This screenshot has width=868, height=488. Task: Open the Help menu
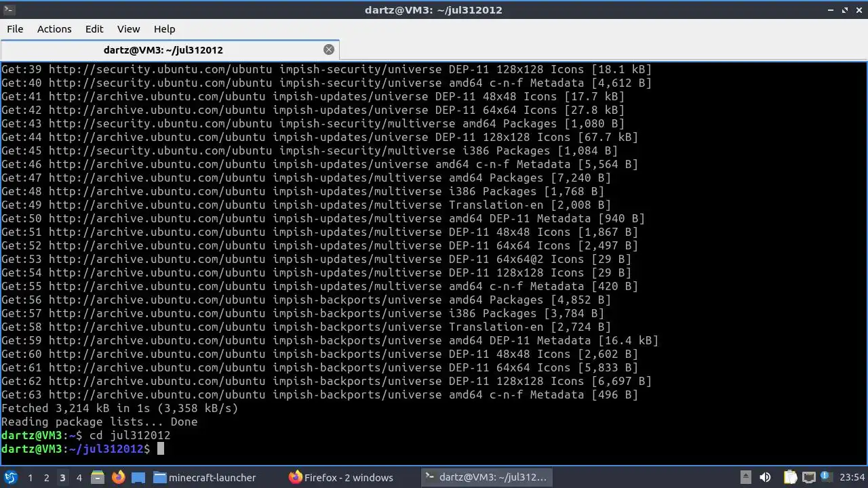click(164, 28)
